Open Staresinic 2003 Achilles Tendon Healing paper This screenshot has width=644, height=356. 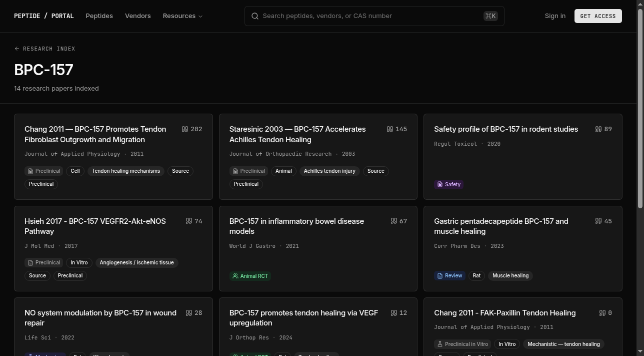297,134
